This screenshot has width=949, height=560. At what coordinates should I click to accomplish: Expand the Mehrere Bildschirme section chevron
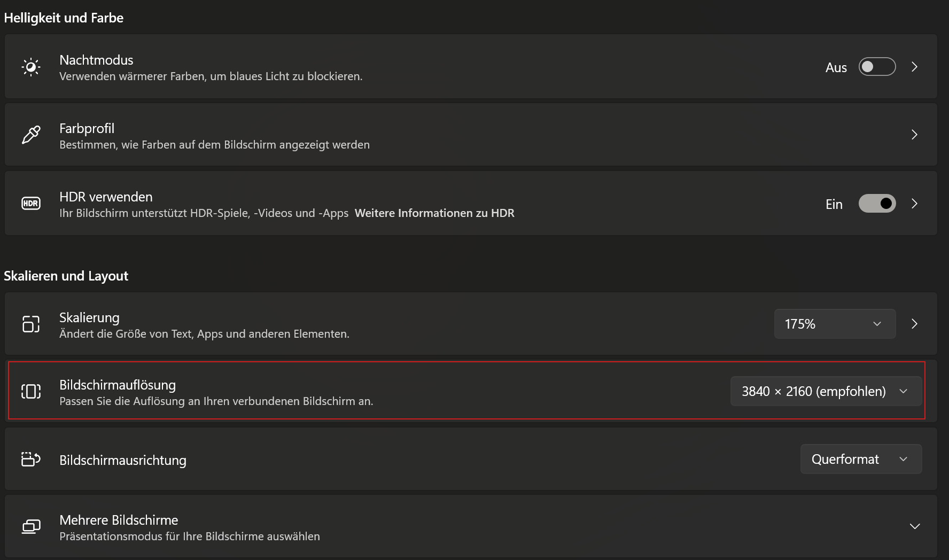click(x=914, y=526)
